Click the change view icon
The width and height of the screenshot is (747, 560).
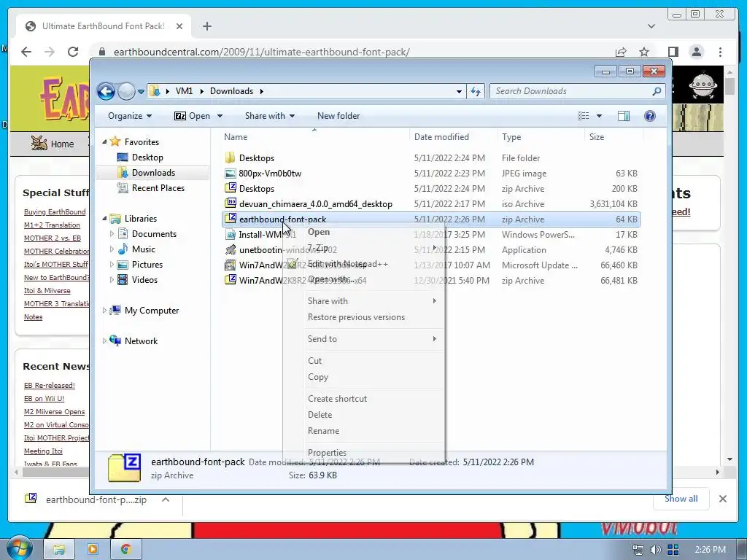(x=583, y=116)
